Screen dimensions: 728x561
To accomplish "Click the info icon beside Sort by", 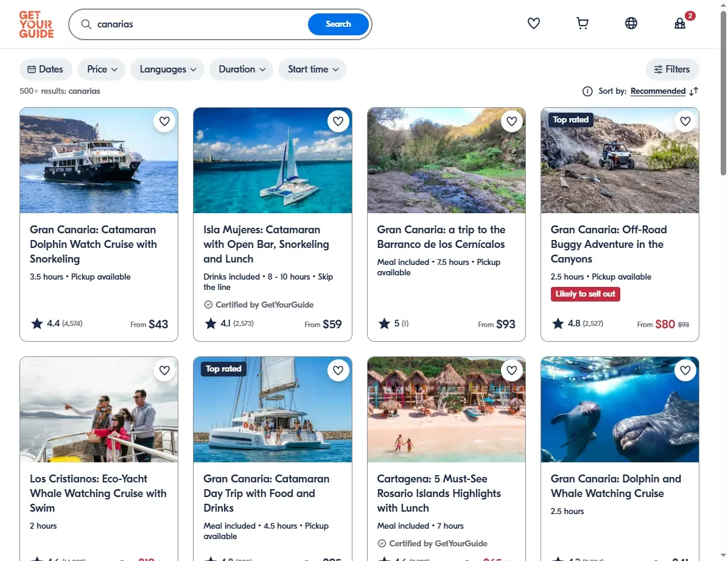I will point(587,91).
